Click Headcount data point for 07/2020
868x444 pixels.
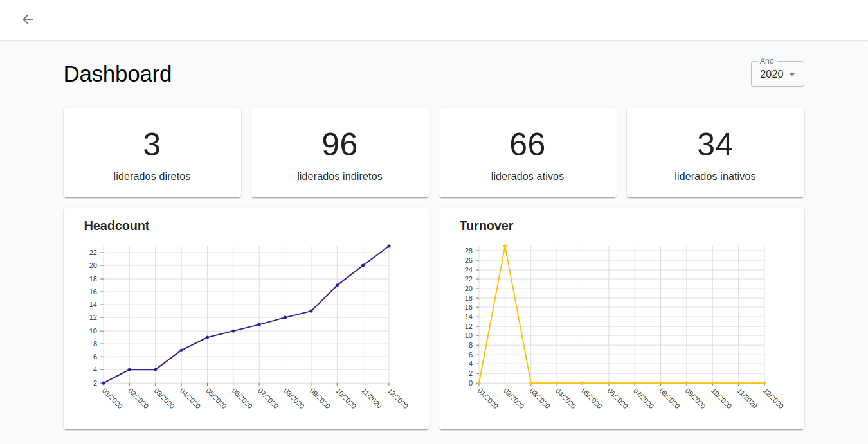pyautogui.click(x=259, y=324)
